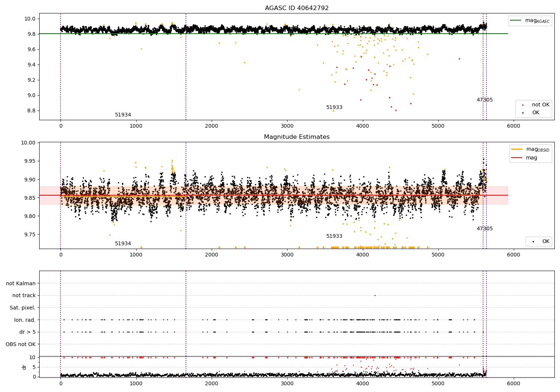Screen dimensions: 560x392
Task: Click the '10.0' y tick of the top plot
Action: 31,19
